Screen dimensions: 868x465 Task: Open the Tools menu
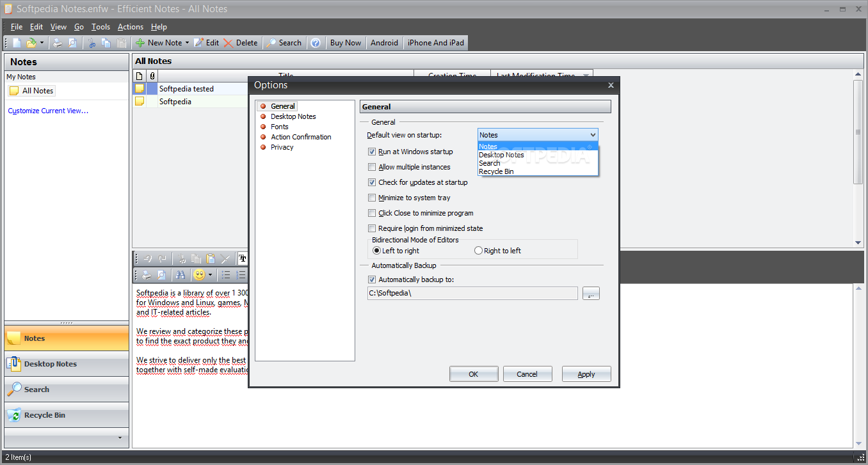coord(100,27)
